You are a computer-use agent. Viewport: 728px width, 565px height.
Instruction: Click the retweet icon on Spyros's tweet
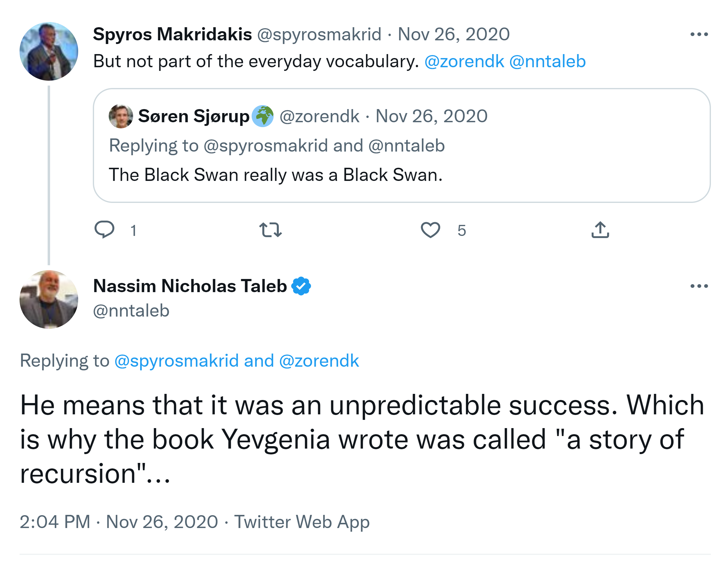(270, 230)
